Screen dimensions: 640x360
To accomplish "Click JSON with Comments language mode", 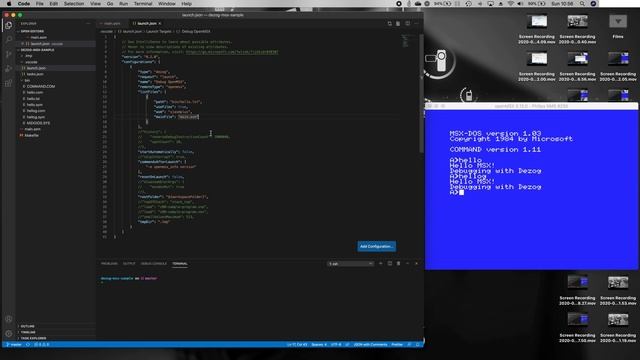I will coord(370,344).
